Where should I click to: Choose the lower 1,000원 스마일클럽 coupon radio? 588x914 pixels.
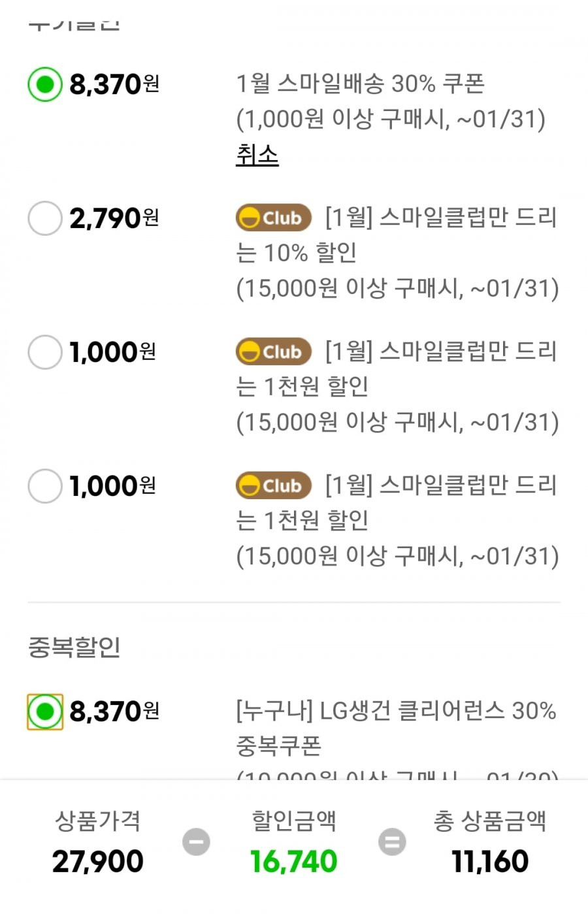45,486
